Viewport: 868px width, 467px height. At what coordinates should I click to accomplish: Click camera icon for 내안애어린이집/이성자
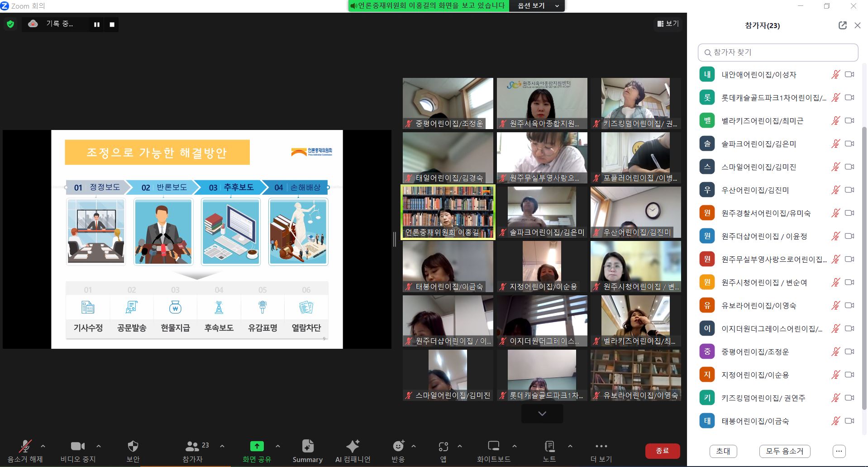(x=849, y=74)
